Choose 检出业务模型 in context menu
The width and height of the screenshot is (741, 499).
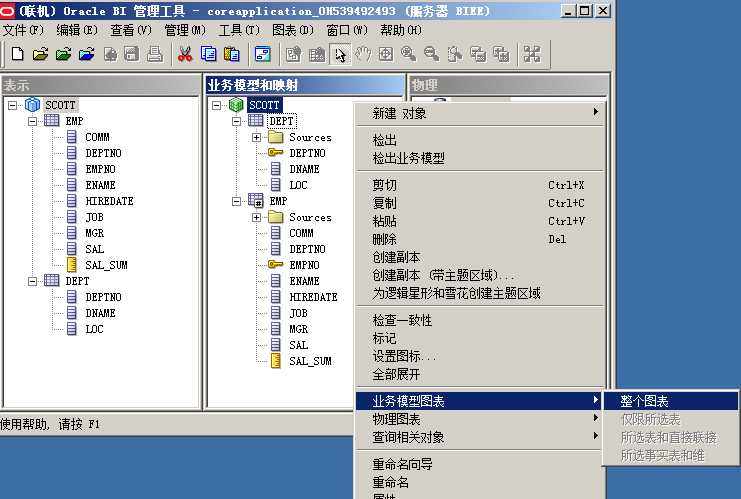click(x=480, y=158)
